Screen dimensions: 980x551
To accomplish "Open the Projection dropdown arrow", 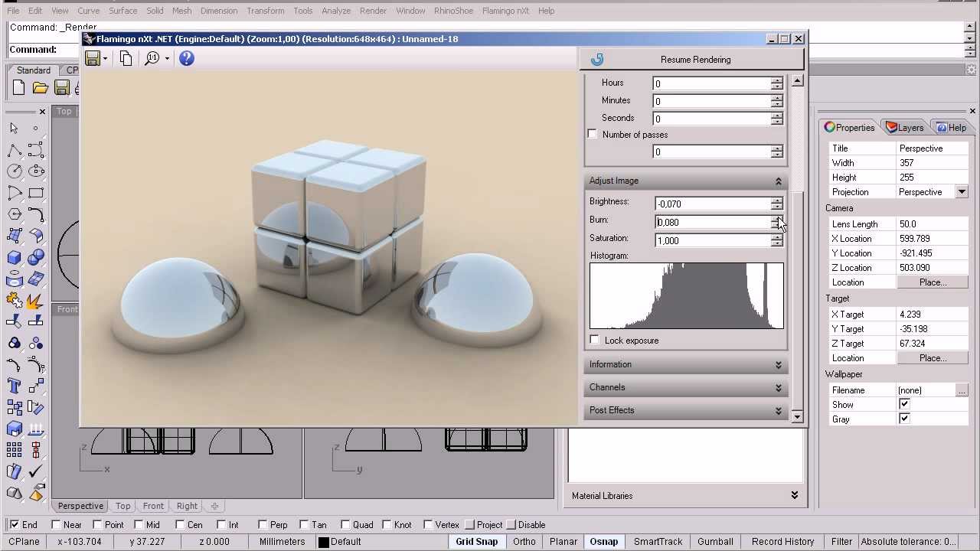I will coord(962,192).
